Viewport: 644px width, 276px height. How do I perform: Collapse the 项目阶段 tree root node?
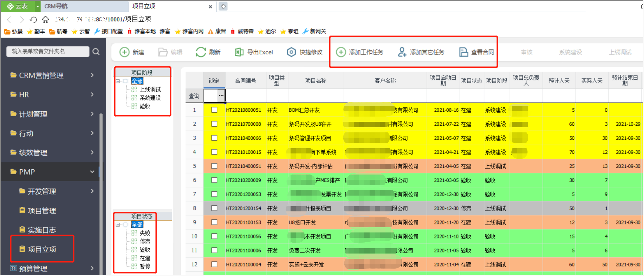(x=118, y=81)
